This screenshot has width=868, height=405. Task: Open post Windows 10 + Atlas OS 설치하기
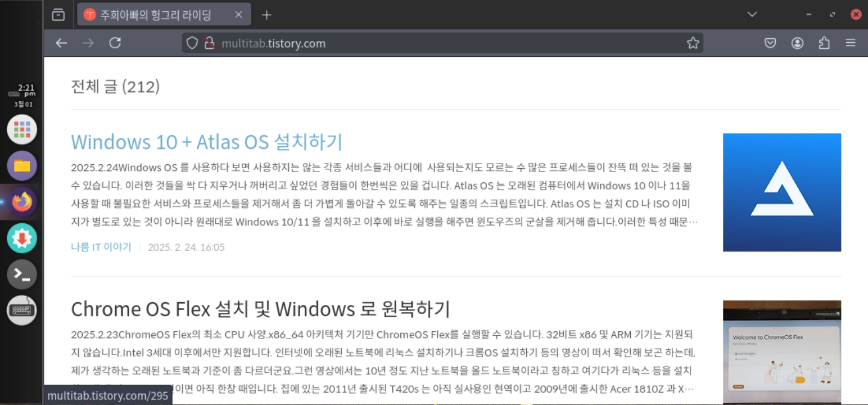point(207,142)
